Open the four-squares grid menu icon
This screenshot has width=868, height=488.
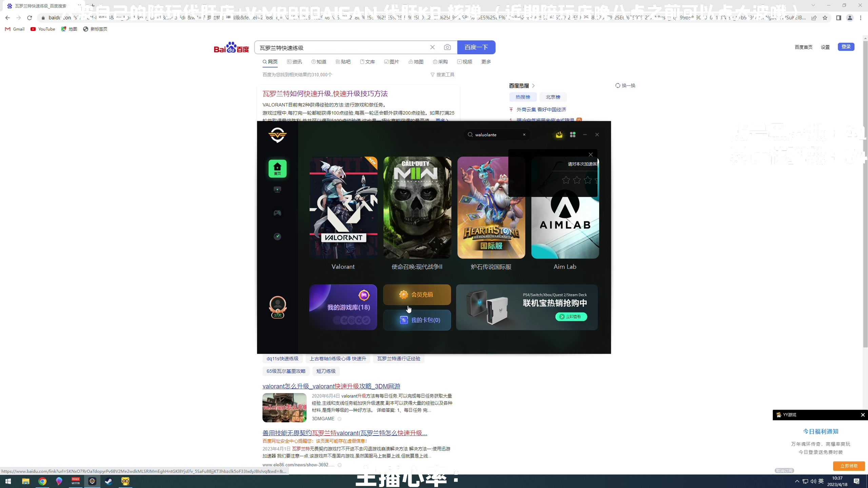coord(573,135)
